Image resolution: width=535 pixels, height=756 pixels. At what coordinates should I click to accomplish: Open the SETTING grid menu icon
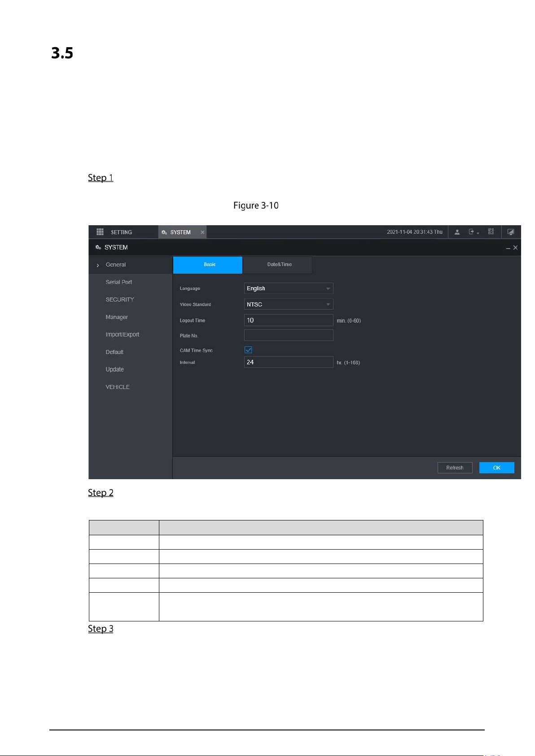[100, 232]
